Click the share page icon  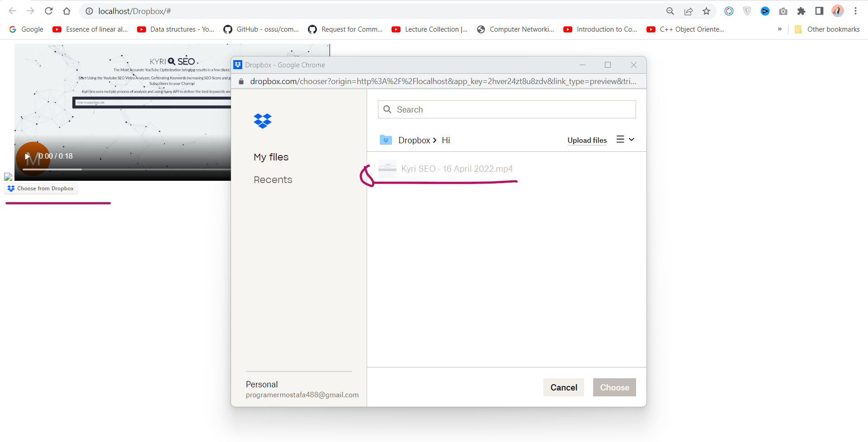[x=689, y=11]
